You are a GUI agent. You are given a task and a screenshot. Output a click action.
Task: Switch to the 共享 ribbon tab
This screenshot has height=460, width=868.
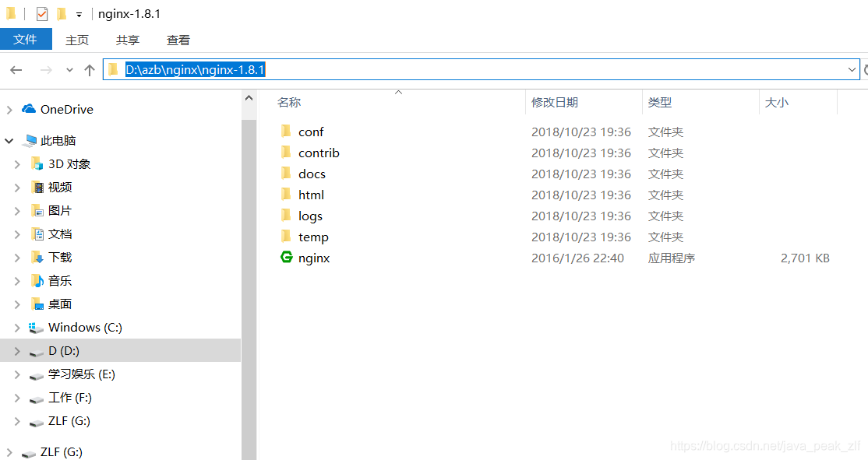(x=128, y=40)
